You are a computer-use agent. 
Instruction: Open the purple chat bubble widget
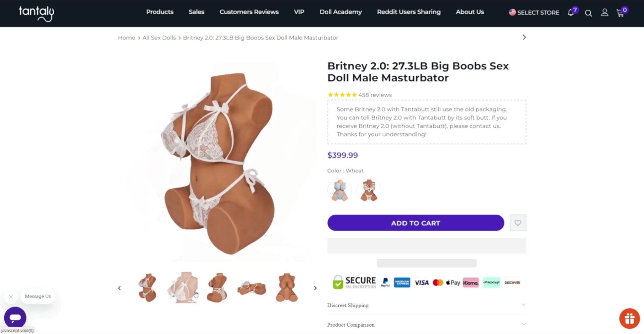click(x=15, y=317)
